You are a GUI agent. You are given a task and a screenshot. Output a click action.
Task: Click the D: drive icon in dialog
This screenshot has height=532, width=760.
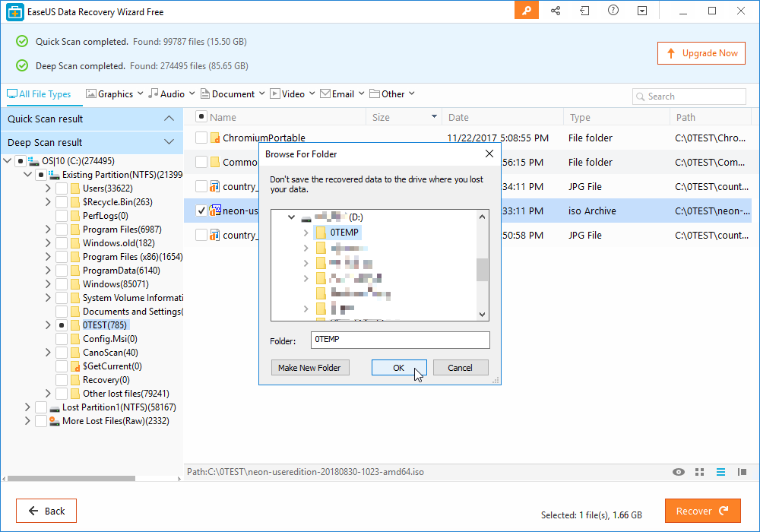click(306, 217)
